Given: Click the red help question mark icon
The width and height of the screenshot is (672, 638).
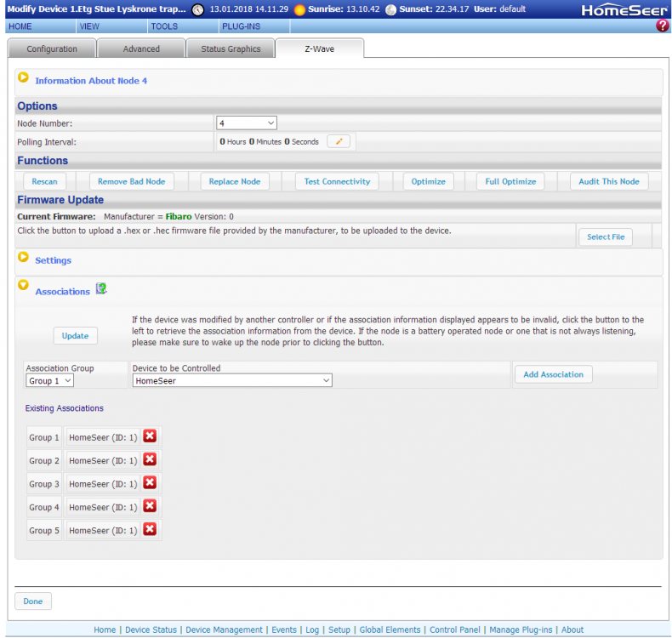Looking at the screenshot, I should click(663, 26).
